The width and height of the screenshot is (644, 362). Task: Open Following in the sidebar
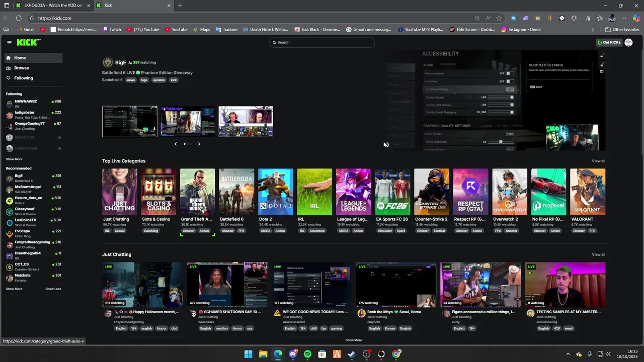pyautogui.click(x=34, y=78)
